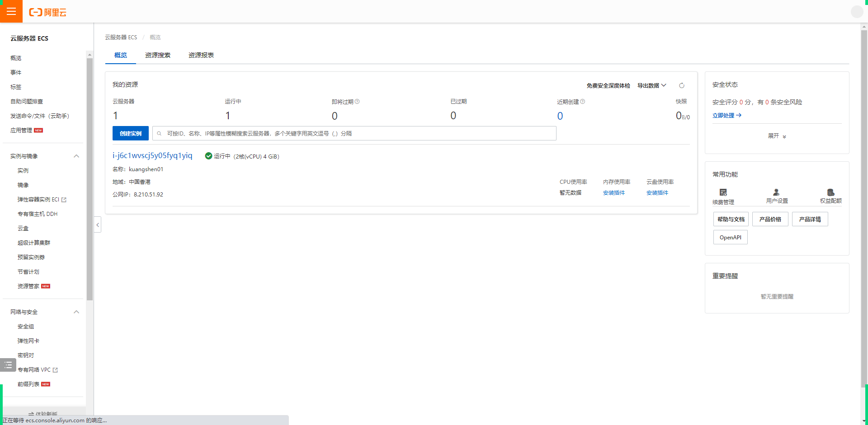Collapse the 网络与安全 section
Image resolution: width=868 pixels, height=425 pixels.
(x=76, y=312)
